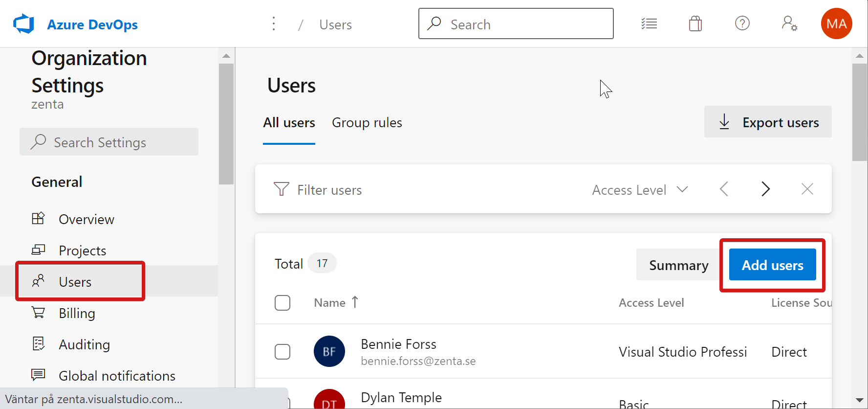868x409 pixels.
Task: Open the User settings icon
Action: click(789, 23)
